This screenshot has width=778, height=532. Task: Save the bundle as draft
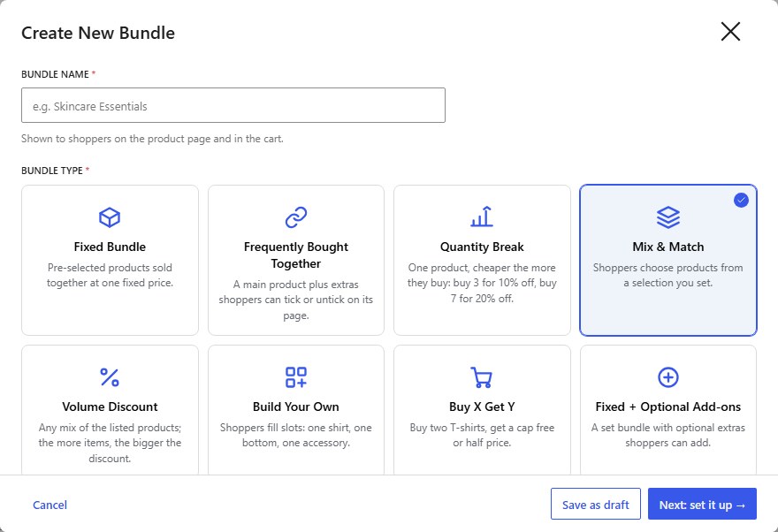tap(595, 505)
